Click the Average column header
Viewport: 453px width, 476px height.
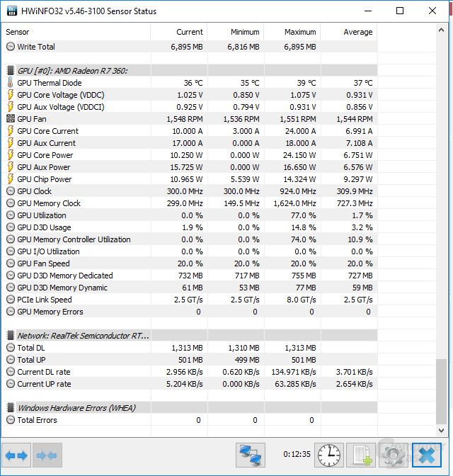click(349, 32)
